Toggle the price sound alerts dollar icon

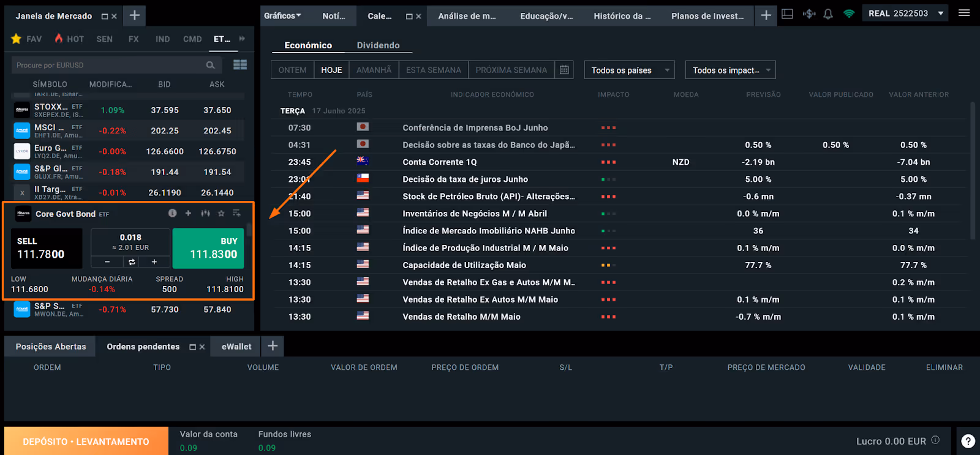809,13
